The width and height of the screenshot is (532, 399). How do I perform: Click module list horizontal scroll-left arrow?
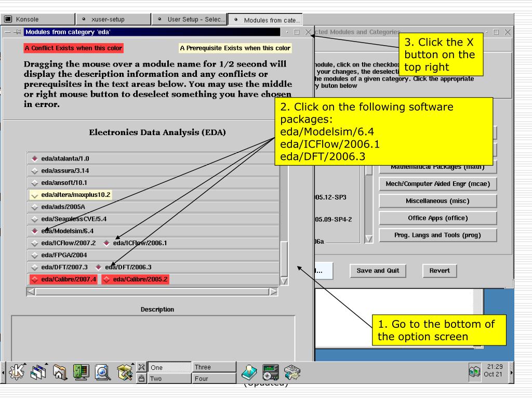31,292
